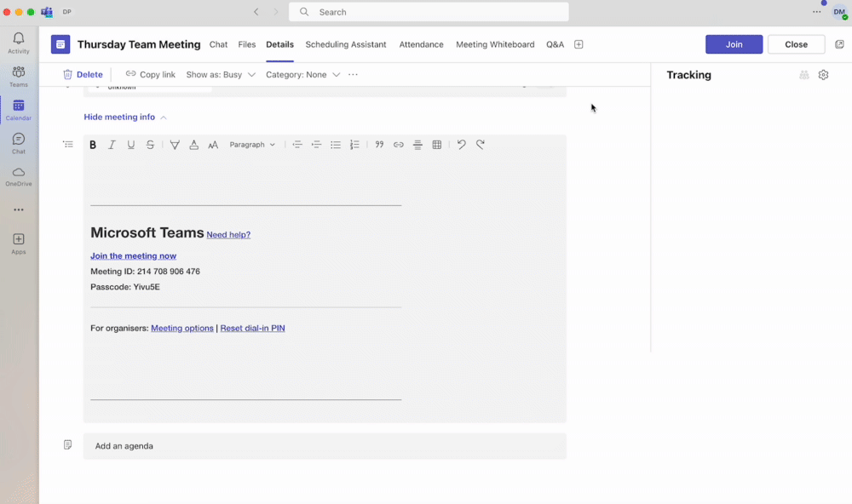Image resolution: width=852 pixels, height=504 pixels.
Task: Open OneDrive in sidebar
Action: click(19, 177)
